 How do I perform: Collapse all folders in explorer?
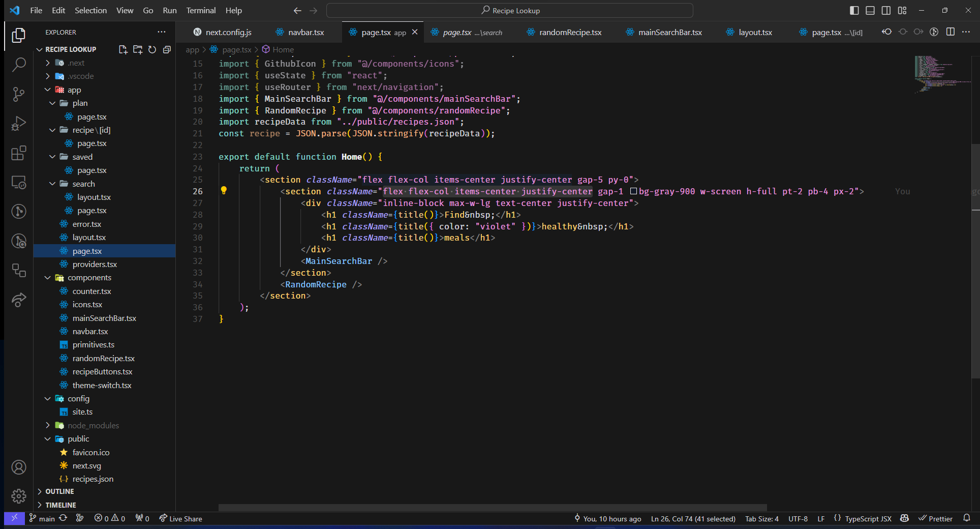[x=167, y=49]
